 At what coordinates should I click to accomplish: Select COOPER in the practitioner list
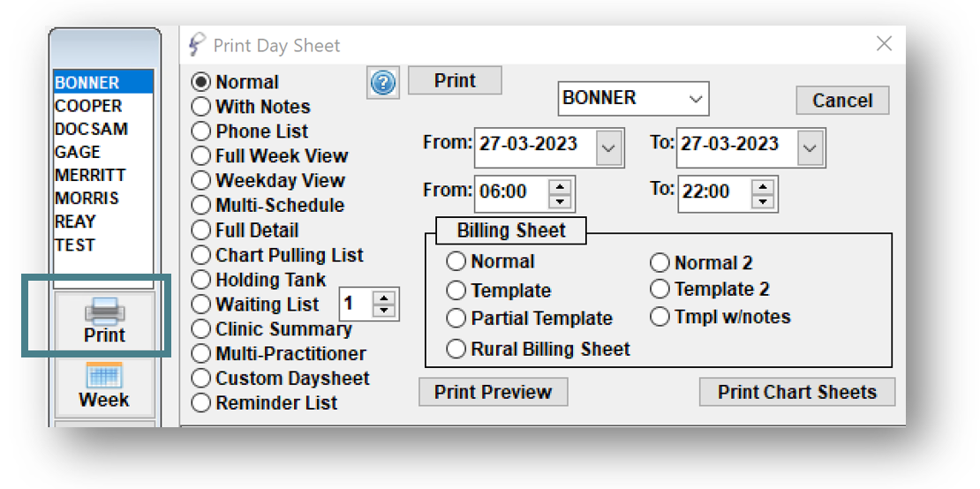point(104,106)
